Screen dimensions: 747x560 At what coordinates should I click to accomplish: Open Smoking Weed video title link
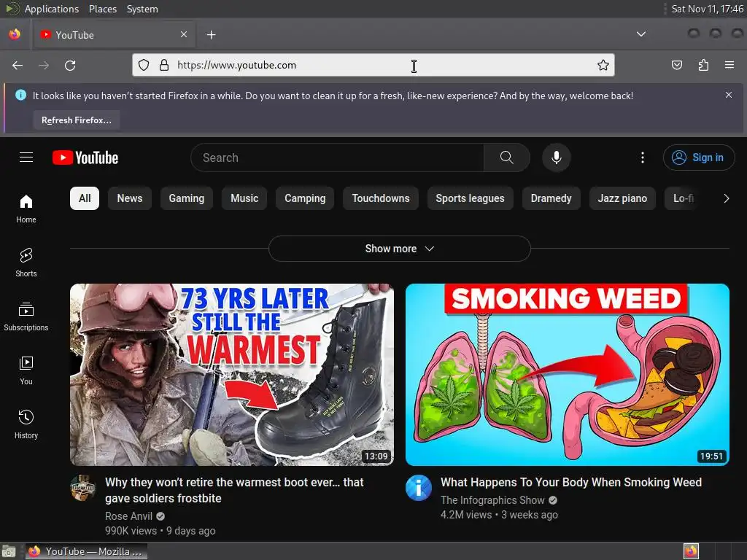tap(570, 483)
